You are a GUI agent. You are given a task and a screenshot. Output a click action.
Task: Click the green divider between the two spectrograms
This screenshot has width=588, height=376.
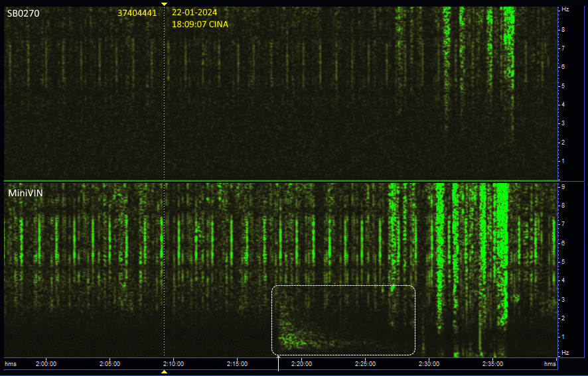tap(279, 181)
